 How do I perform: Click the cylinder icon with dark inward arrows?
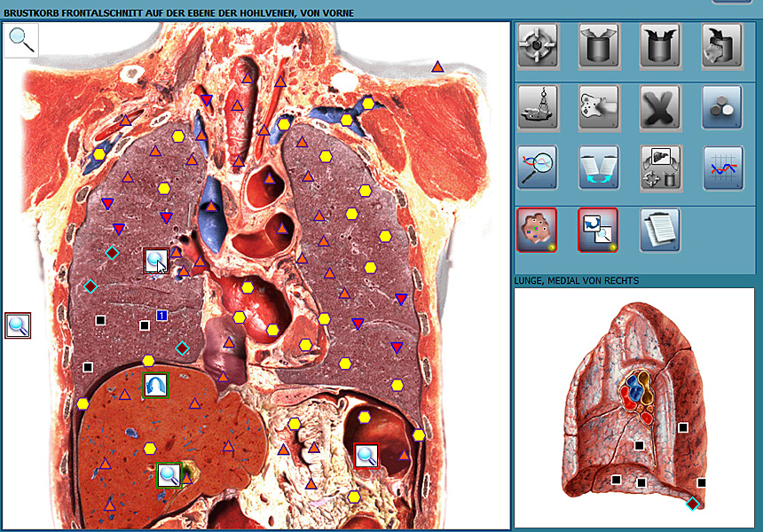click(660, 45)
